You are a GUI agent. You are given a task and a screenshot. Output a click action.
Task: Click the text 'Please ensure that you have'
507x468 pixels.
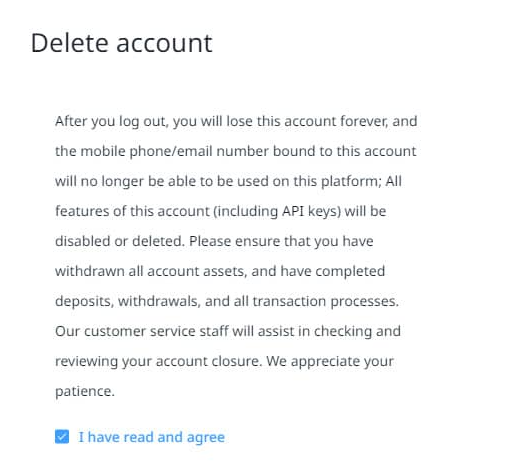click(281, 241)
